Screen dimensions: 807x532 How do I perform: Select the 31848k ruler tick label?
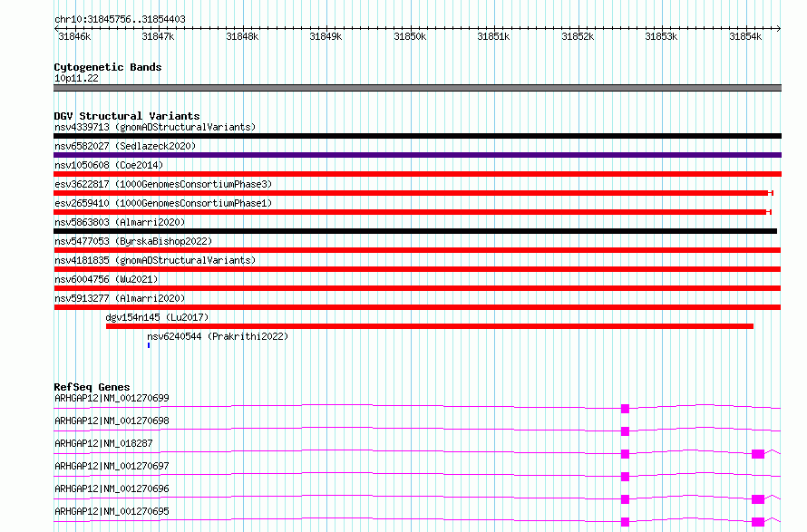coord(242,36)
